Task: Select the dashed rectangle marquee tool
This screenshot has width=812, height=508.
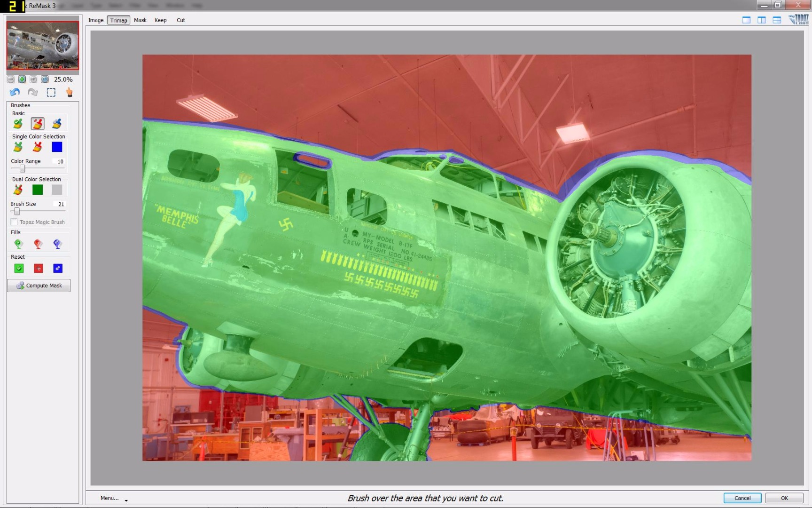Action: [x=51, y=92]
